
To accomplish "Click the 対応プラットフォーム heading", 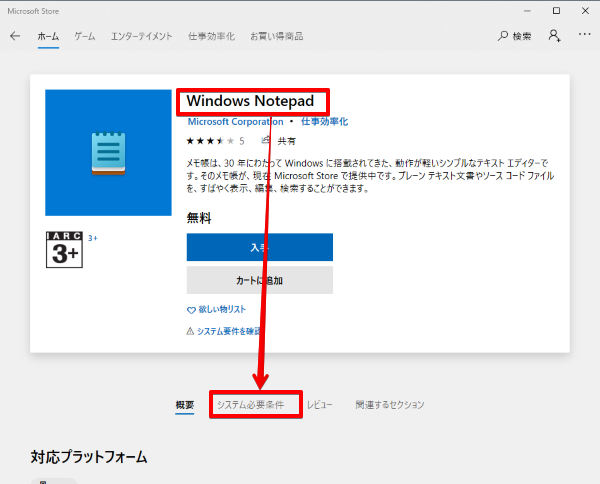I will pos(89,457).
